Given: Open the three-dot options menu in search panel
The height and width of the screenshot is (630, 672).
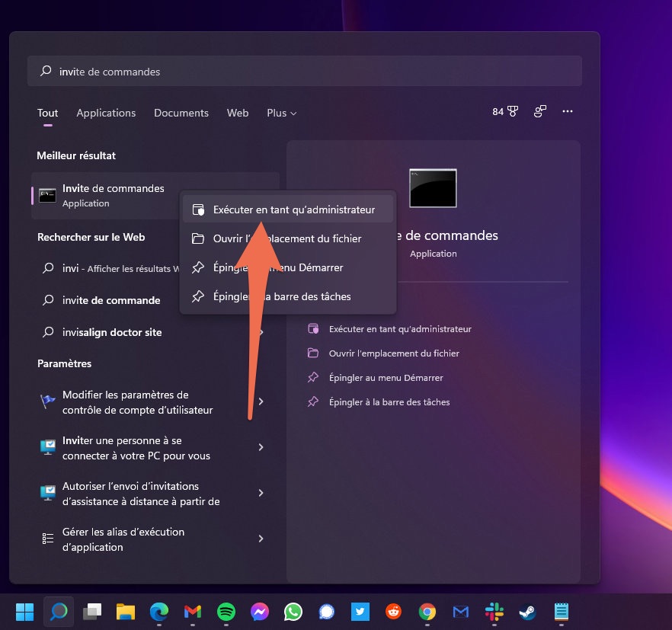Looking at the screenshot, I should [568, 111].
